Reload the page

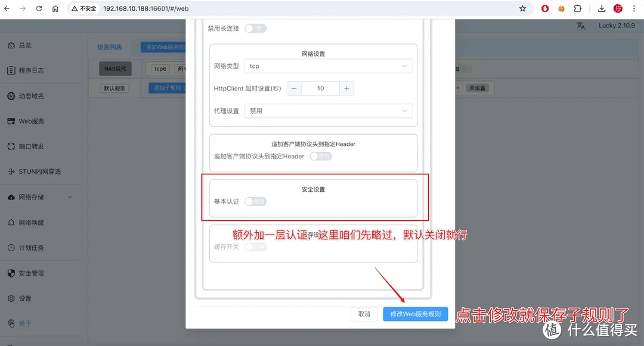click(39, 8)
